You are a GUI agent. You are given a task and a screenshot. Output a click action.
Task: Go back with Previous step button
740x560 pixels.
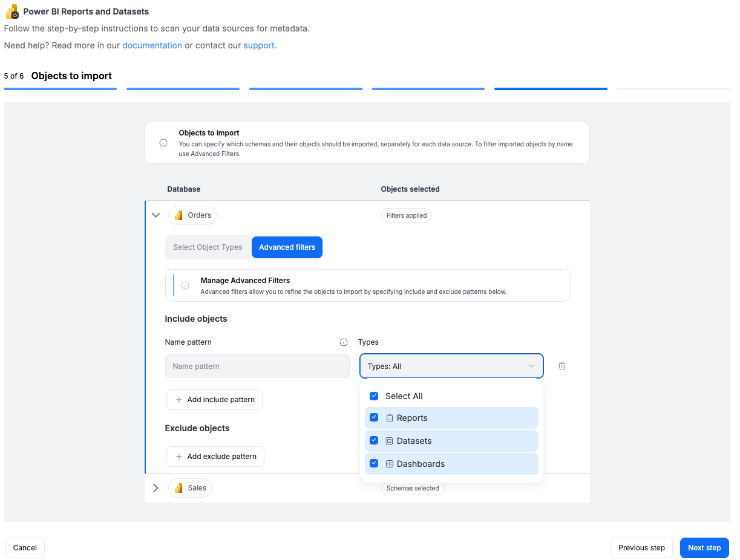tap(641, 548)
